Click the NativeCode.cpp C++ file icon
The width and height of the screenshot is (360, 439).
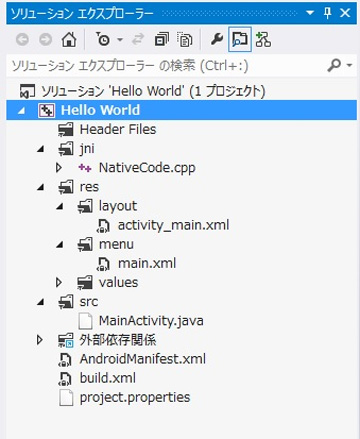85,168
